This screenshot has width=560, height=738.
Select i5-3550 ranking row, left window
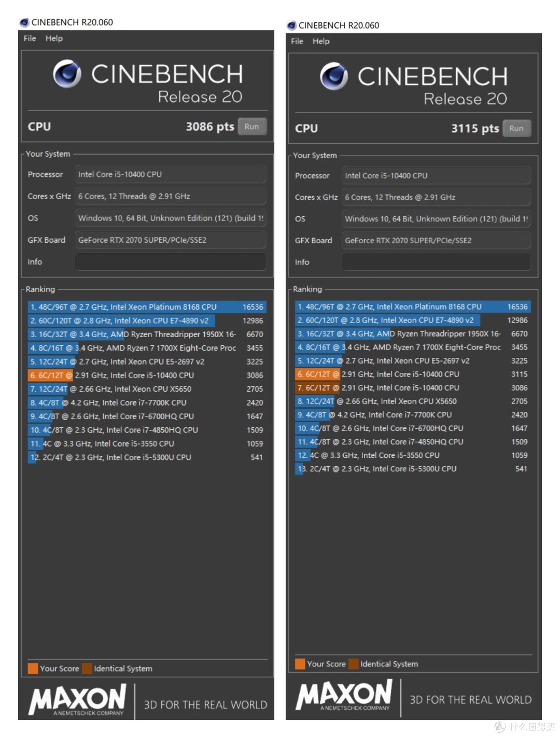(147, 443)
